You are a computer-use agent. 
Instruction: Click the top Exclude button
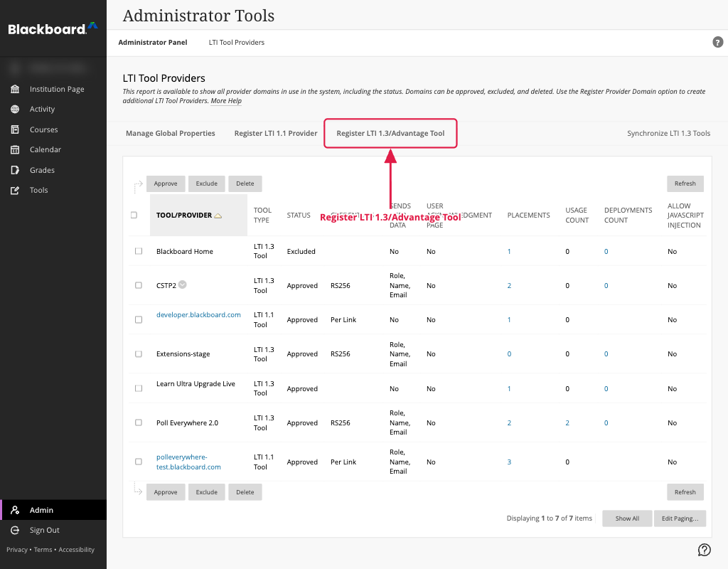(207, 184)
